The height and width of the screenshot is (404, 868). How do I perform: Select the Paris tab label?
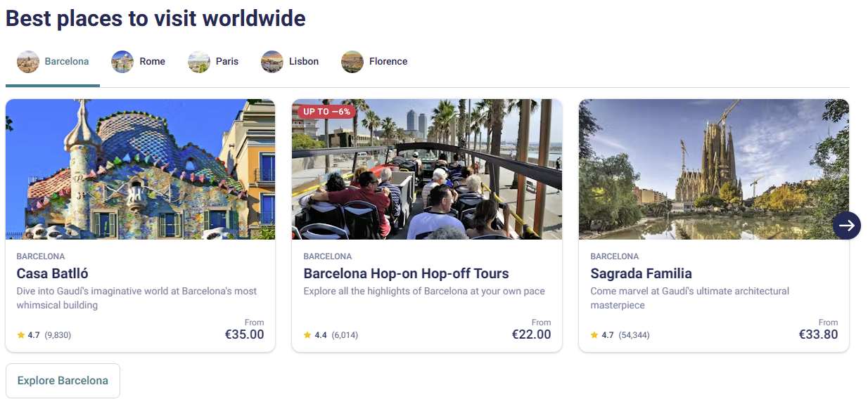tap(227, 62)
